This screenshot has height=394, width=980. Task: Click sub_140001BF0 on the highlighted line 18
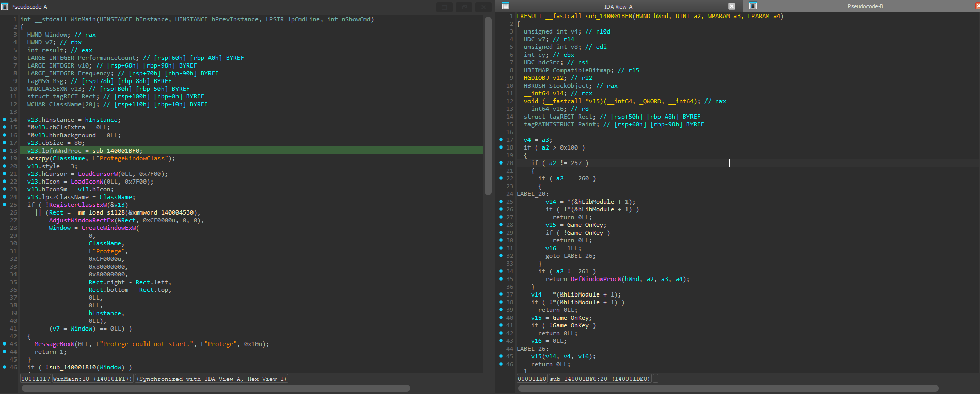(116, 151)
